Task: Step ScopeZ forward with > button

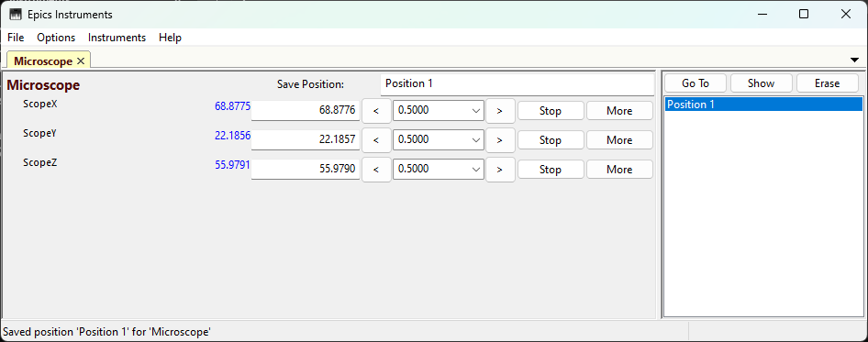Action: (500, 170)
